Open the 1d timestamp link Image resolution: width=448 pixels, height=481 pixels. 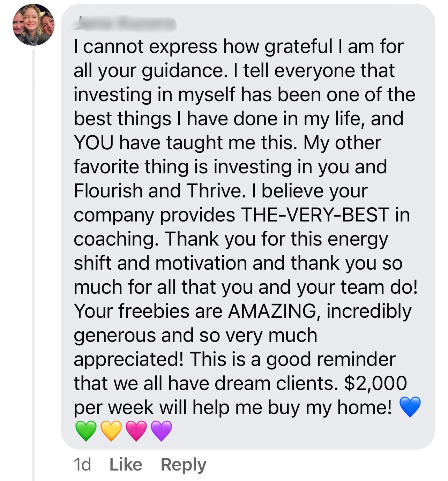click(x=82, y=465)
